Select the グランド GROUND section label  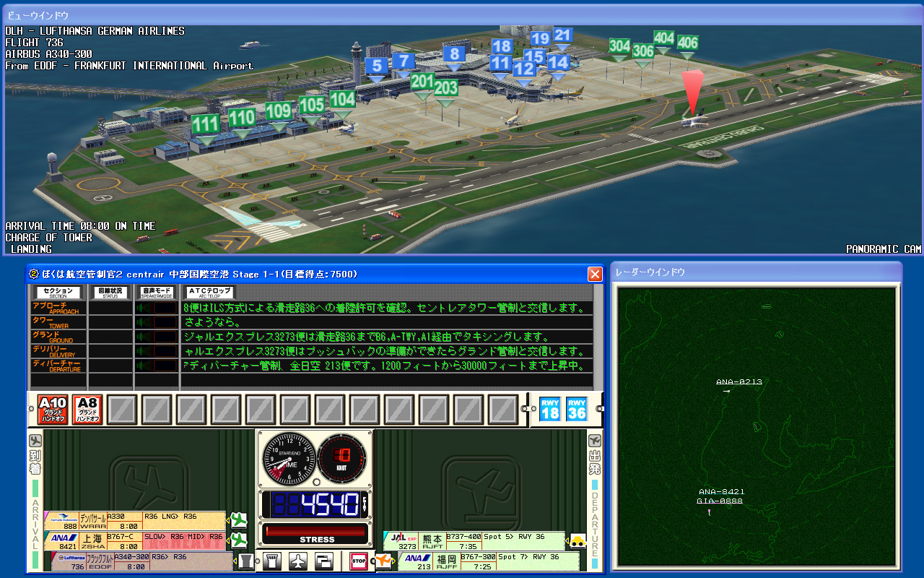click(x=58, y=337)
